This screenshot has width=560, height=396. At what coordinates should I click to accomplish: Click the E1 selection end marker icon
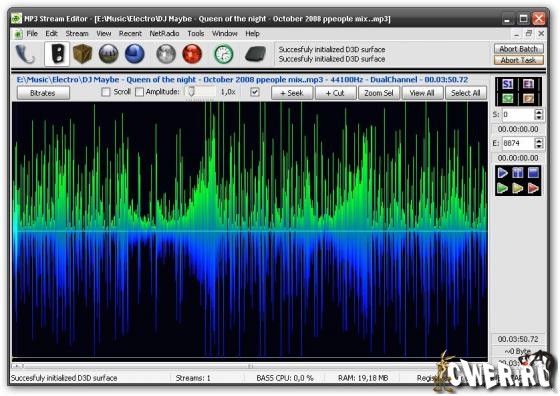[528, 84]
